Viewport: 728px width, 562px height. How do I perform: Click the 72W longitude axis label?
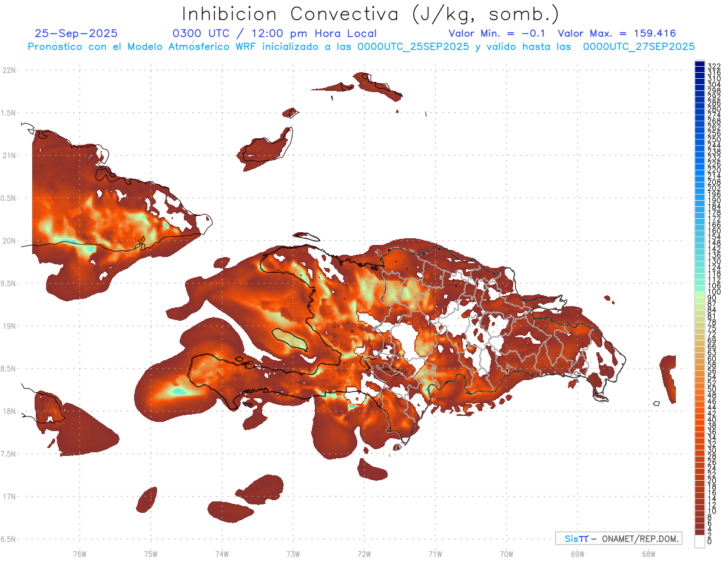pyautogui.click(x=364, y=554)
